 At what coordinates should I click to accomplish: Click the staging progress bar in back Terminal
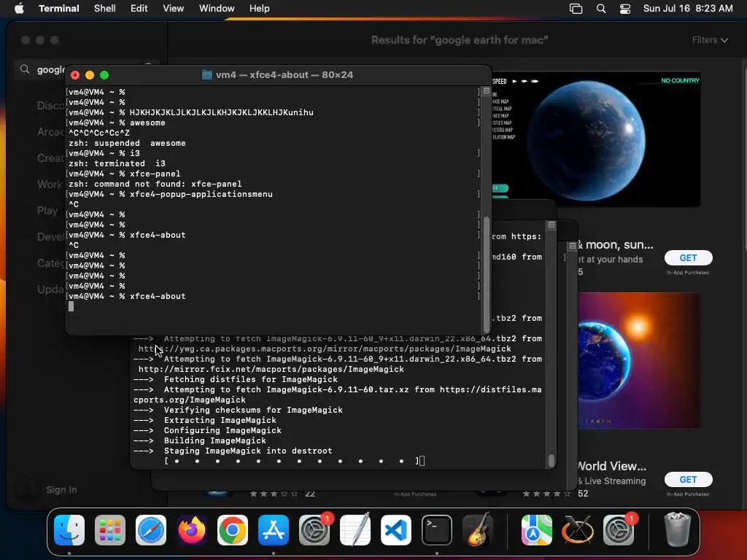(292, 461)
